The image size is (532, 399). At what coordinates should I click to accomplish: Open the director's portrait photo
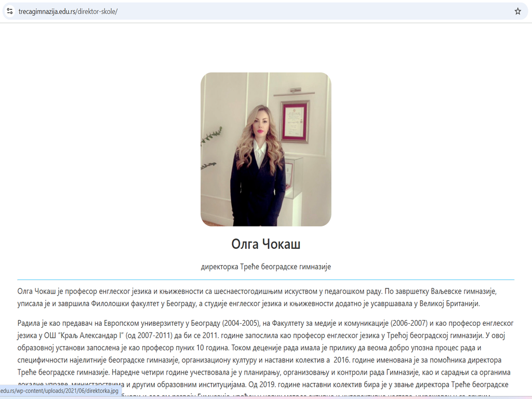(265, 149)
